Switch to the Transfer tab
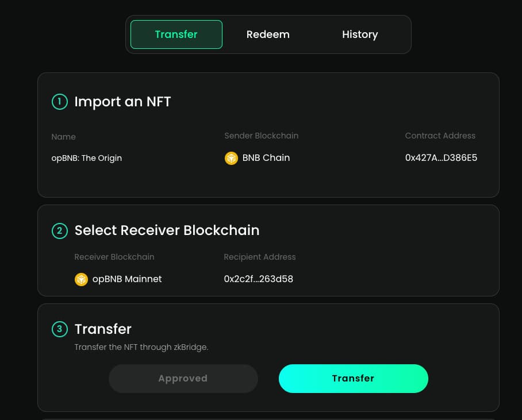 tap(176, 34)
